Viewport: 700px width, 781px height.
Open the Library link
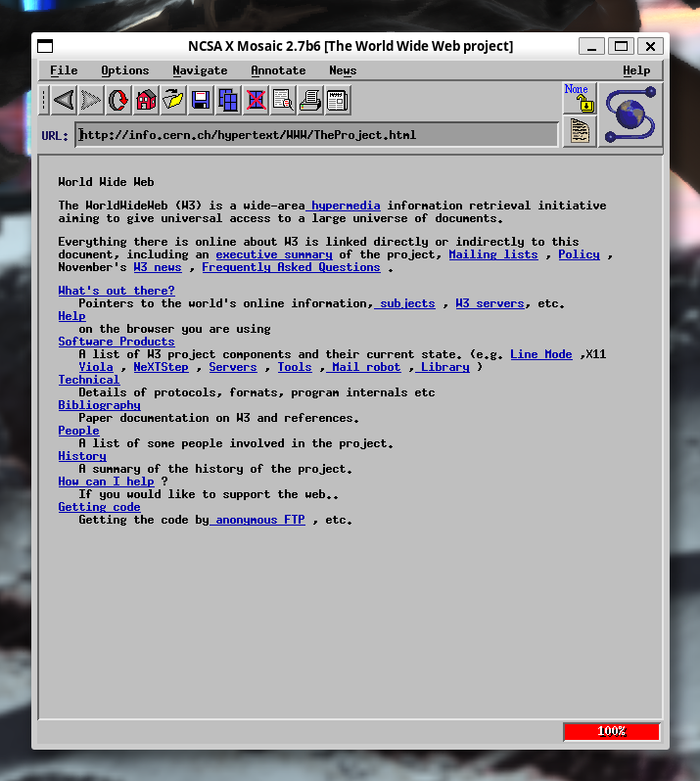tap(444, 367)
